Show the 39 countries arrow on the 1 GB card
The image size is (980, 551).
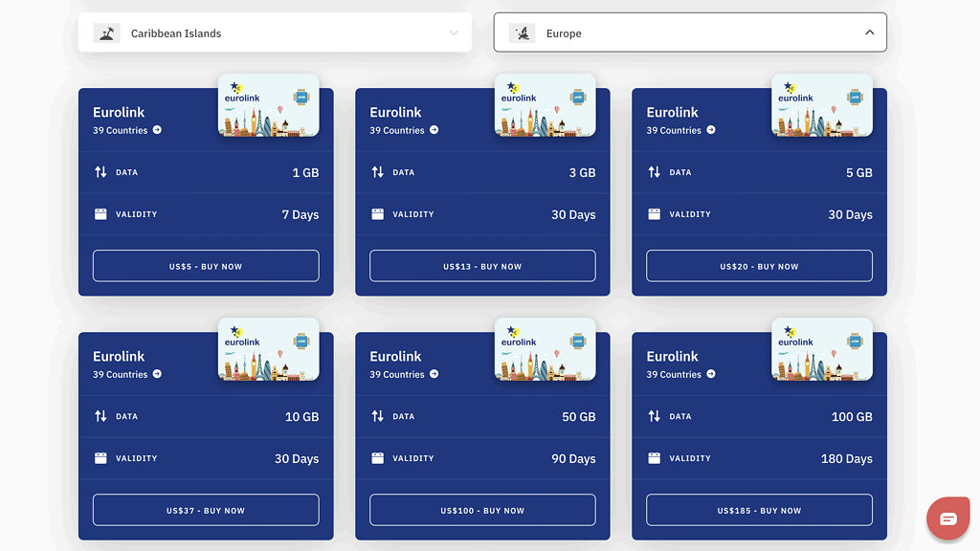point(158,130)
